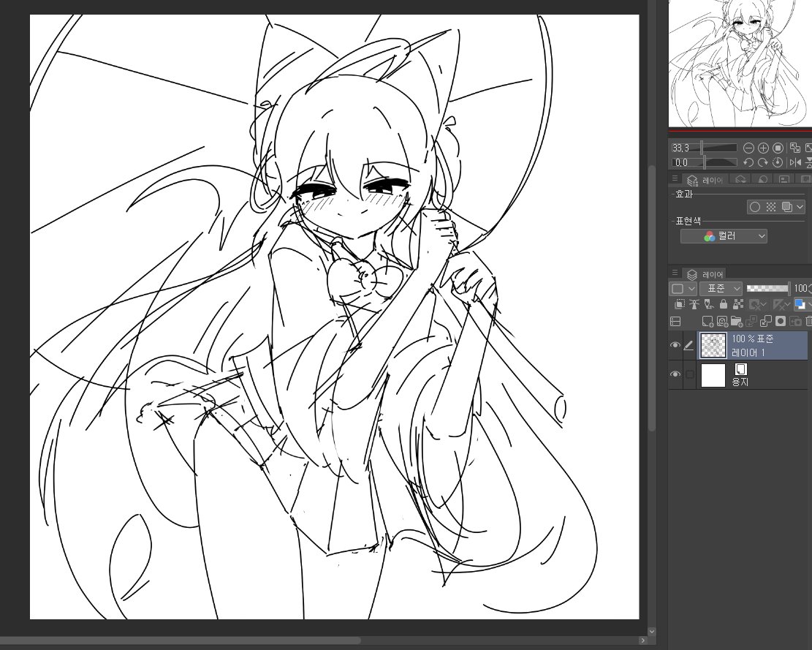Click the navigator preview thumbnail
The image size is (812, 650).
point(740,63)
